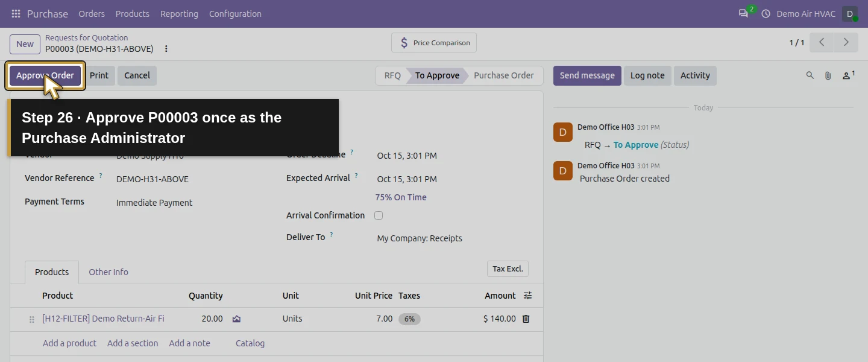Click Send message in chatter
This screenshot has height=362, width=868.
587,75
